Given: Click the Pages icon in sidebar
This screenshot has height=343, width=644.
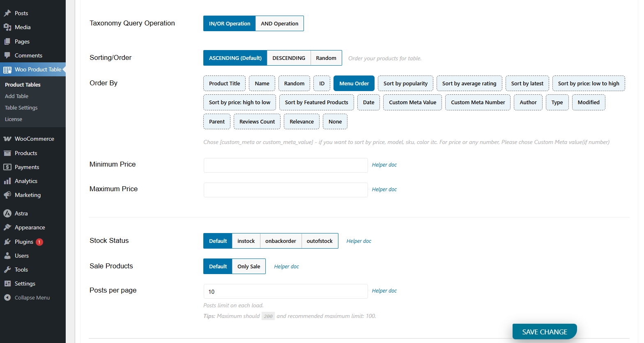Looking at the screenshot, I should click(x=7, y=41).
